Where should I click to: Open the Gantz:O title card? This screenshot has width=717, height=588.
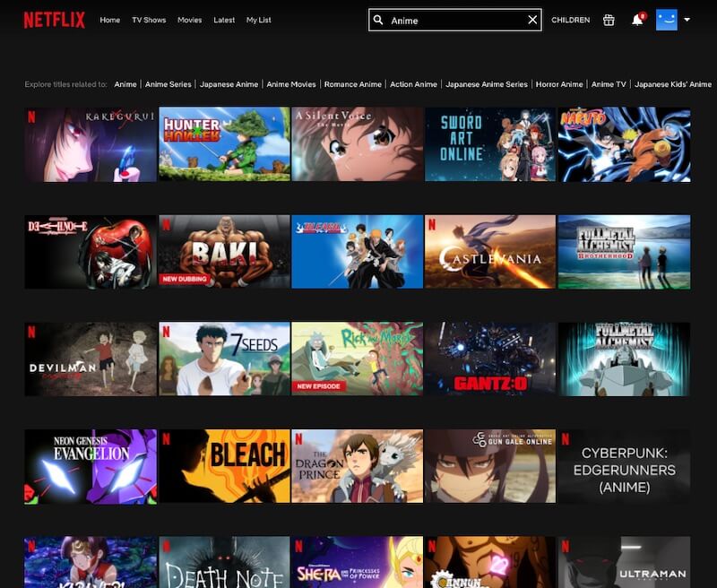click(490, 359)
